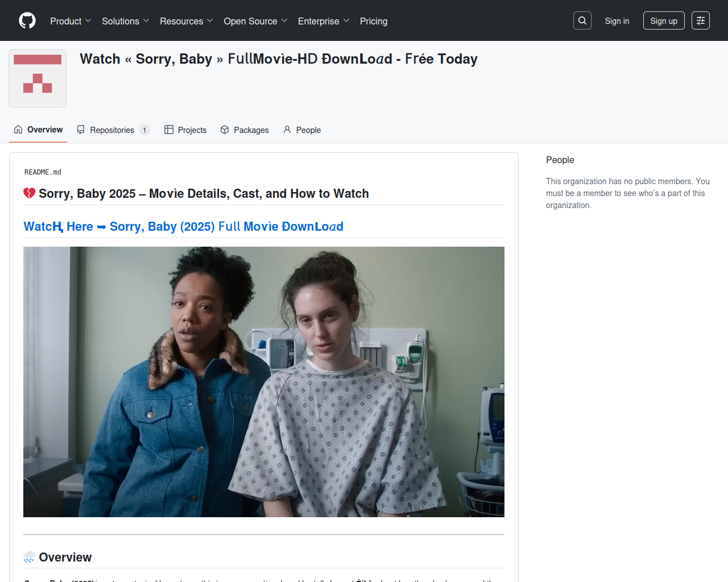Click the Overview home icon
This screenshot has height=582, width=728.
click(x=18, y=130)
